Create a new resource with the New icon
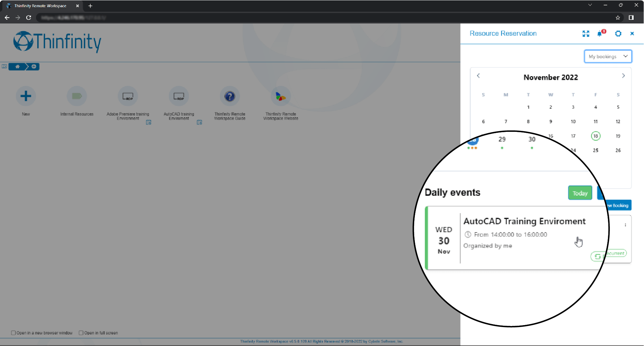The image size is (644, 346). pyautogui.click(x=26, y=96)
